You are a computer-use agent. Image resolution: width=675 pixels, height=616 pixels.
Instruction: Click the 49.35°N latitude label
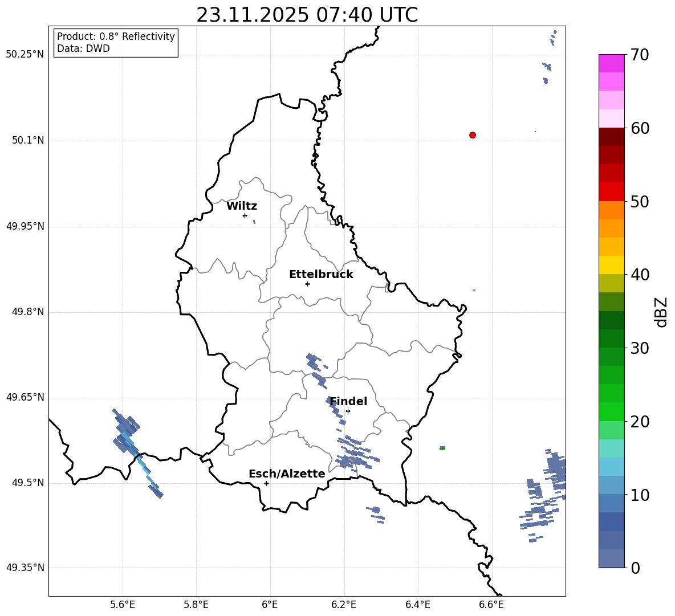point(25,568)
